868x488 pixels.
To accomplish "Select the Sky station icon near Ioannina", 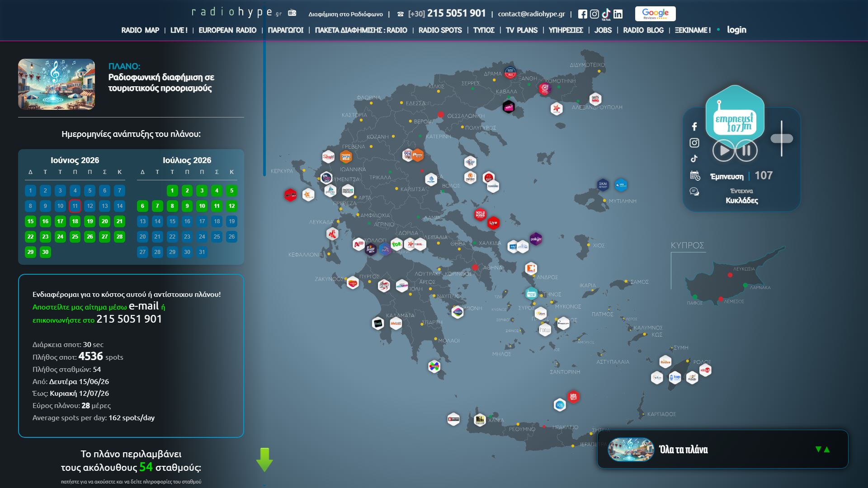I will 328,157.
